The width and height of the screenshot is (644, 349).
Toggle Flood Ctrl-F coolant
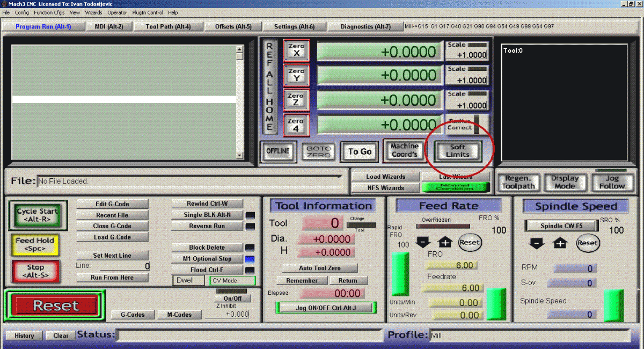tap(207, 270)
